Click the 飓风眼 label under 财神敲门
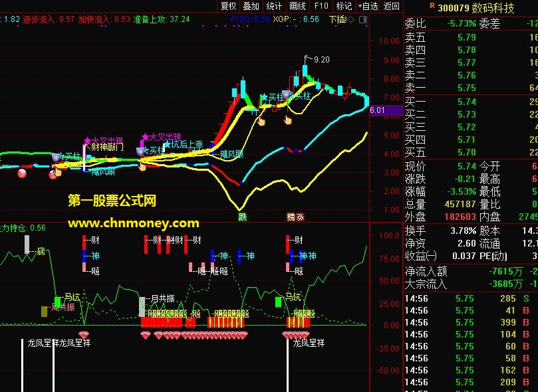Viewport: 538px width, 392px height. pos(103,171)
